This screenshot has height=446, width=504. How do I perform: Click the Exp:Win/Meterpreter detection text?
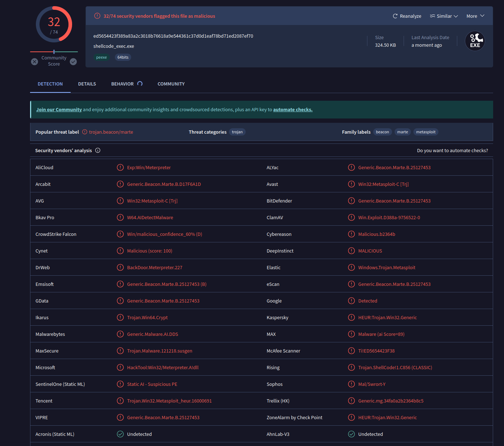pos(149,167)
